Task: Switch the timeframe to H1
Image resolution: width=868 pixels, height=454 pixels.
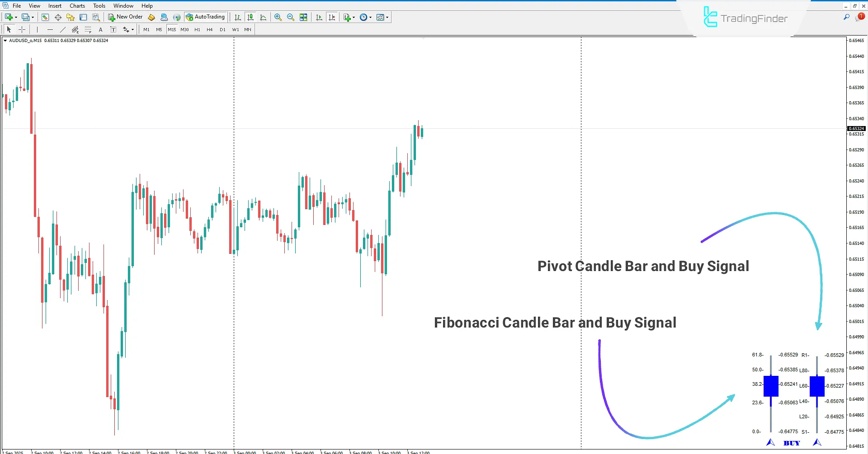Action: (x=197, y=29)
